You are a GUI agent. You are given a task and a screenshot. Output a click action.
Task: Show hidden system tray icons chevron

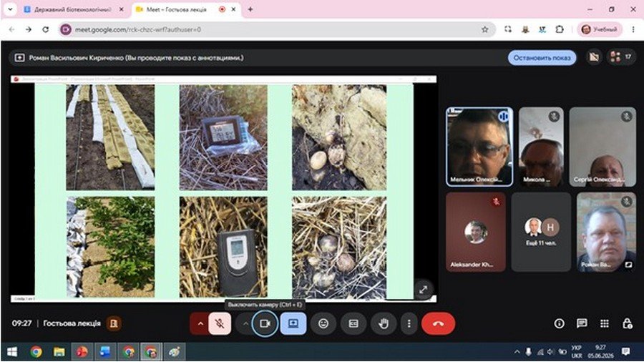click(517, 352)
